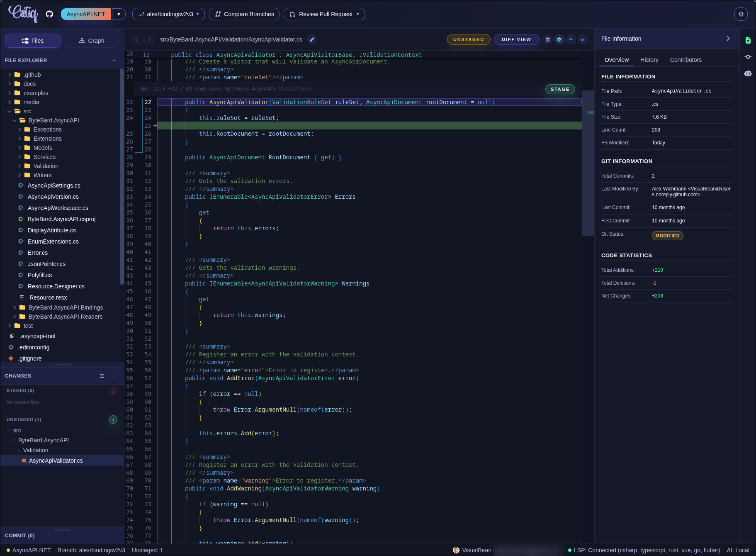
Task: Click the Compare Branches button
Action: point(244,14)
